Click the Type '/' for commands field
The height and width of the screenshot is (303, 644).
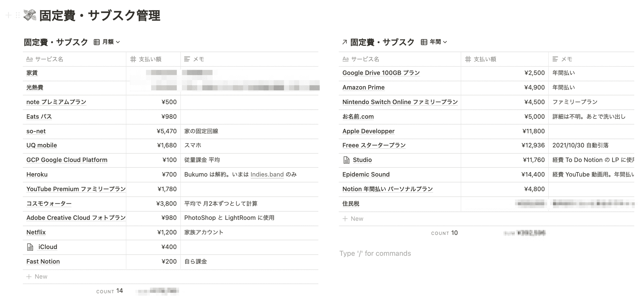tap(375, 253)
